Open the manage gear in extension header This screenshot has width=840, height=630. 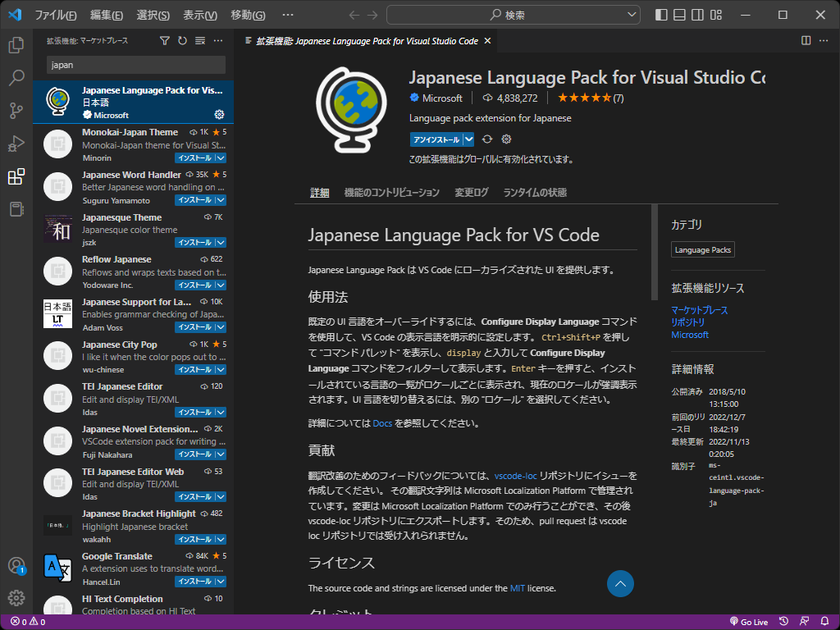[506, 139]
